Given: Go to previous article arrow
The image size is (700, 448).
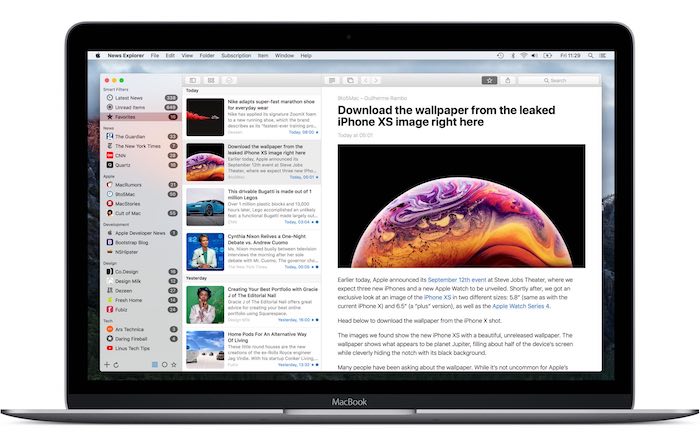Looking at the screenshot, I should tap(365, 80).
